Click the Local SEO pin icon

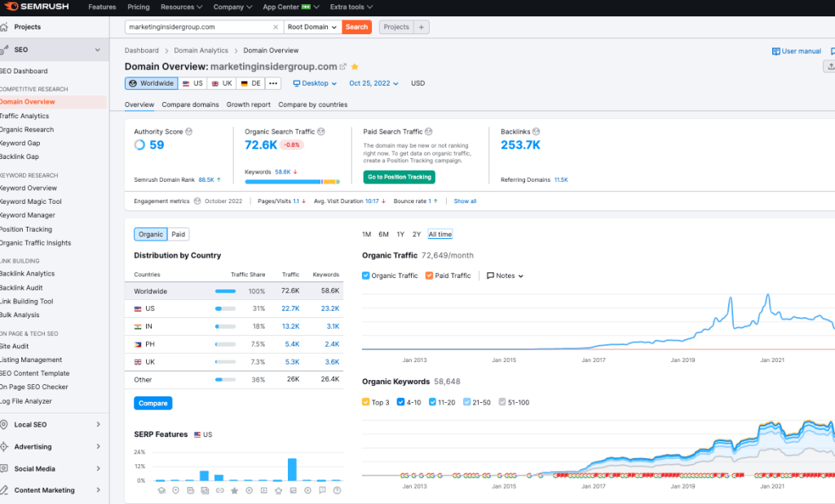[x=5, y=424]
